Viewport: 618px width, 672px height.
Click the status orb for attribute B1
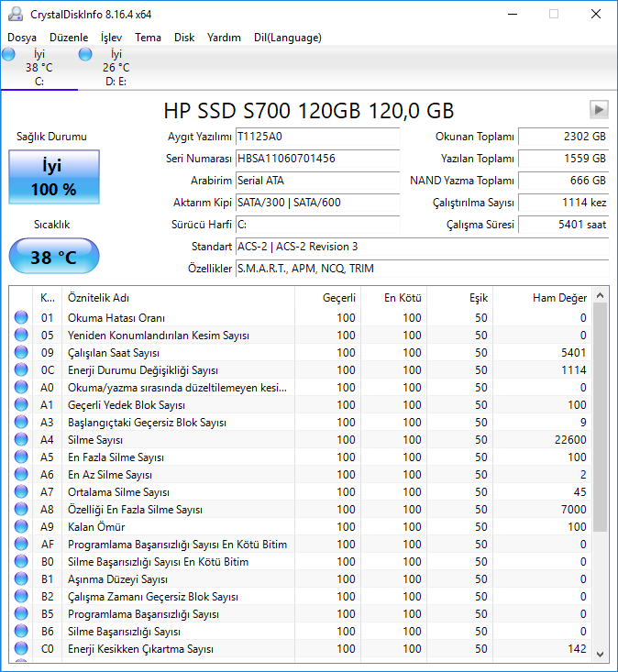coord(21,578)
